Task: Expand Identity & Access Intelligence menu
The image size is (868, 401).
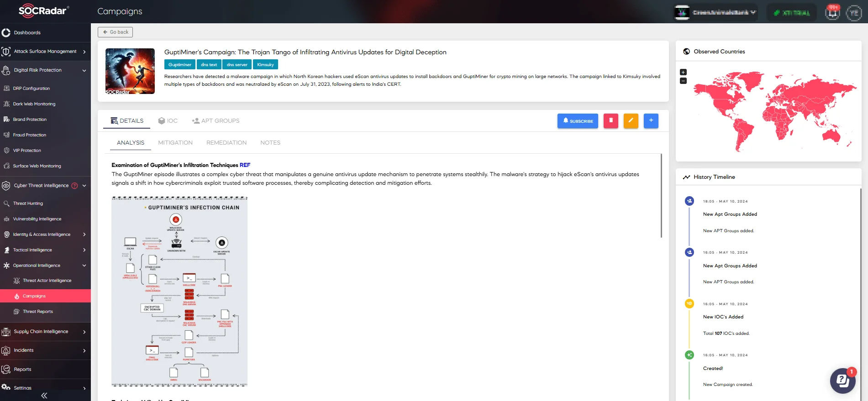Action: point(45,234)
